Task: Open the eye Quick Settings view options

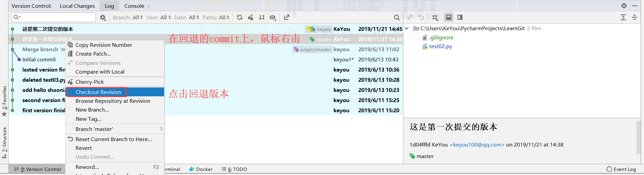Action: tap(273, 17)
